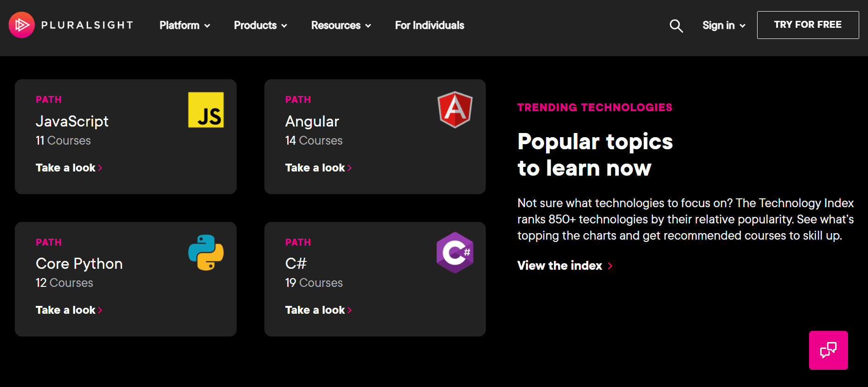Screen dimensions: 868x387
Task: Select the C# path title
Action: click(296, 264)
